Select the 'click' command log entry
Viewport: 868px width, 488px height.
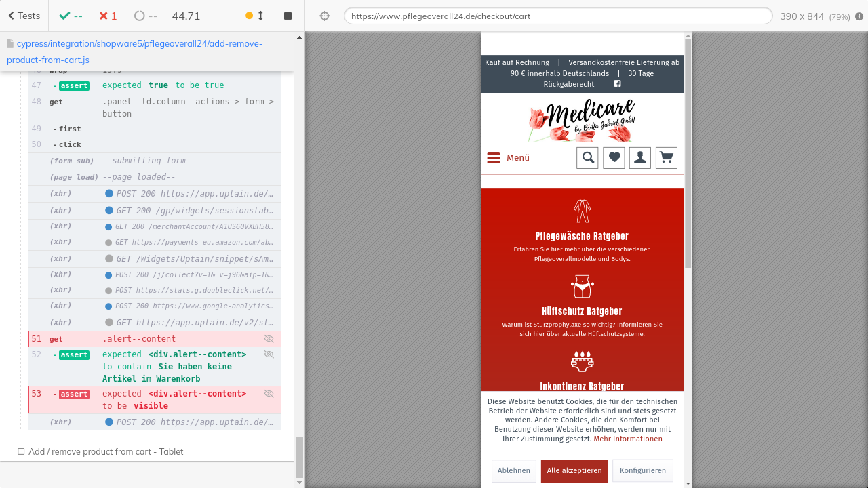tap(70, 144)
